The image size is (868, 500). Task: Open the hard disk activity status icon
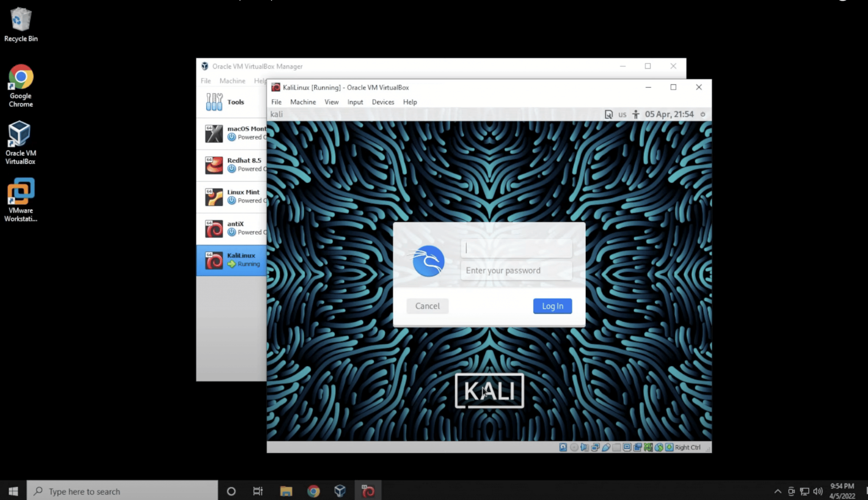[563, 447]
